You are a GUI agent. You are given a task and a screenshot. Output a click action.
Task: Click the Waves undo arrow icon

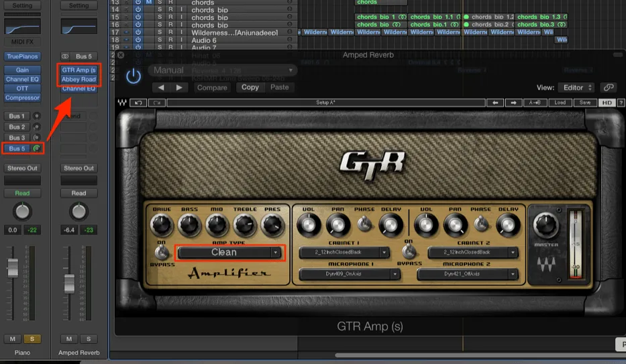tap(138, 103)
